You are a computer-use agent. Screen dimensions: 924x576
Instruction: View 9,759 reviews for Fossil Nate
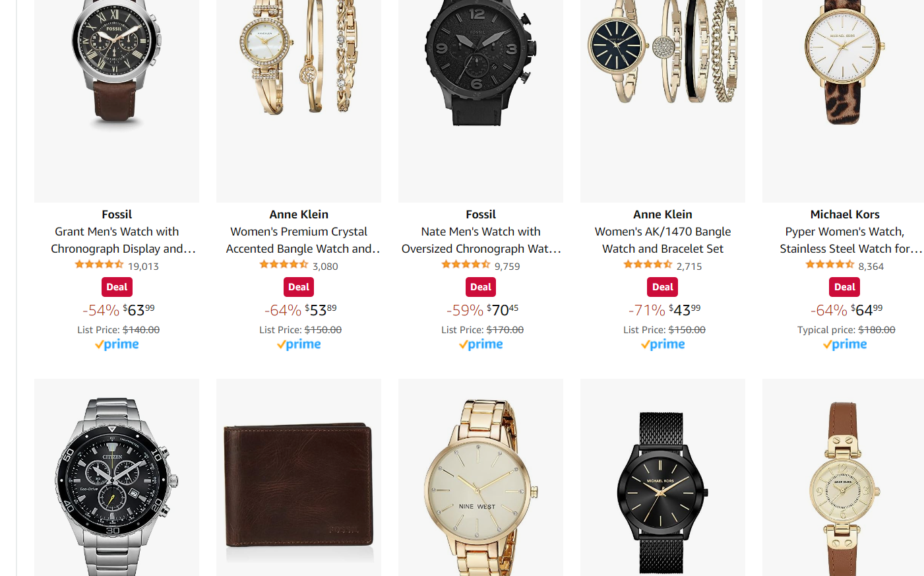click(x=507, y=267)
